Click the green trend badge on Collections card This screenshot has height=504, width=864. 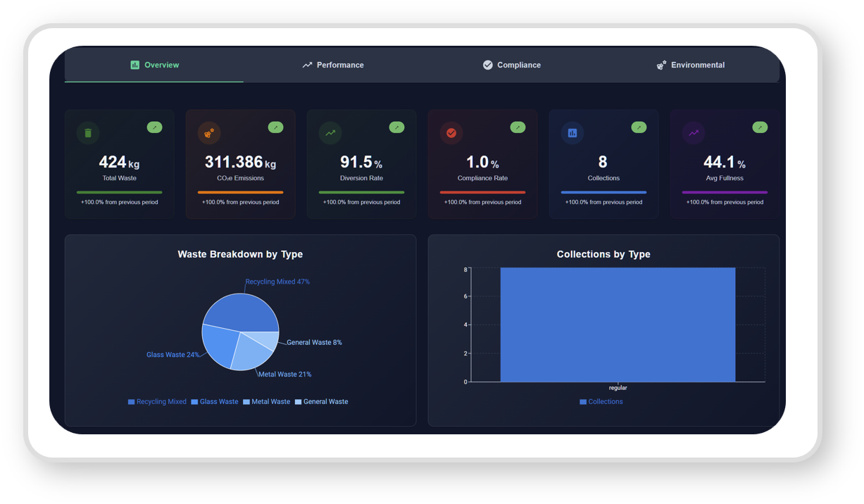[639, 127]
